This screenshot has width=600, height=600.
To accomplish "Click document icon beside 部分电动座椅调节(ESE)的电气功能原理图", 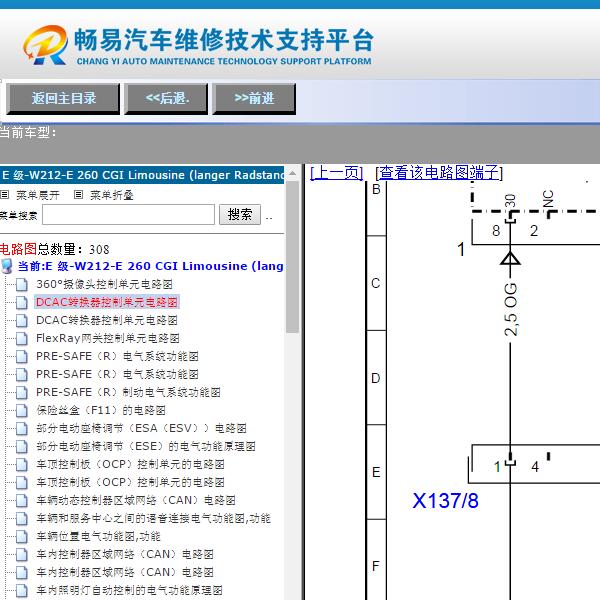I will [22, 446].
